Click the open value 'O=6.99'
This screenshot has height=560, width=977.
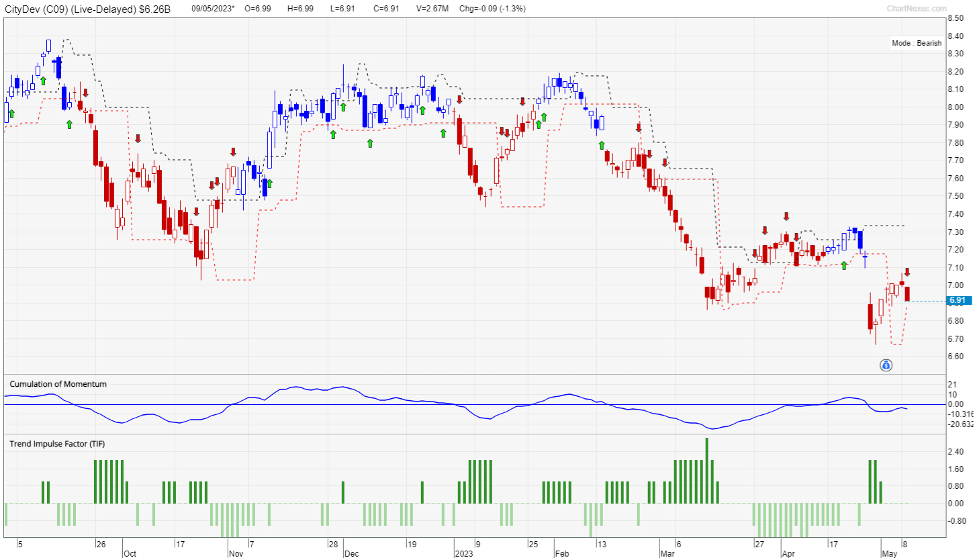pyautogui.click(x=258, y=9)
